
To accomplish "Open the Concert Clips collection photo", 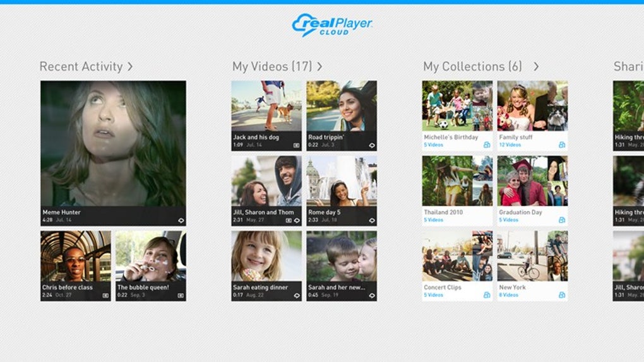I will 457,256.
